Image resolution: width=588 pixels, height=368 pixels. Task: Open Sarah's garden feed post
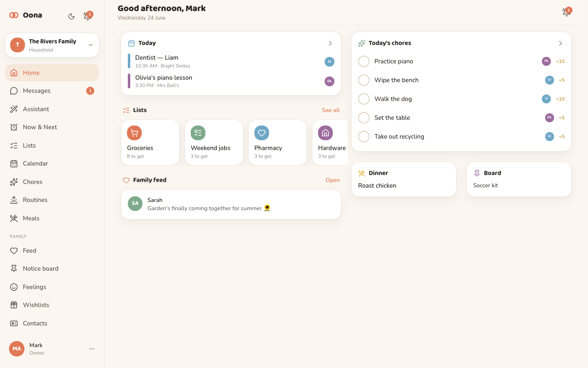(231, 204)
